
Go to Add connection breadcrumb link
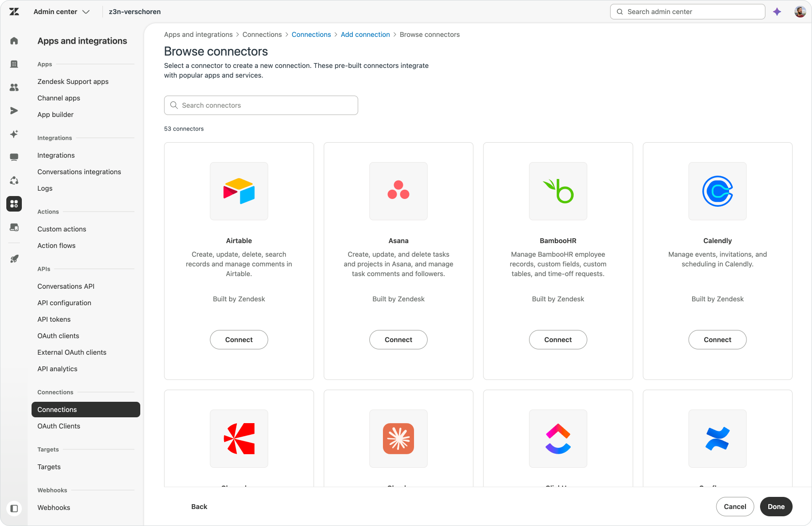(x=365, y=34)
